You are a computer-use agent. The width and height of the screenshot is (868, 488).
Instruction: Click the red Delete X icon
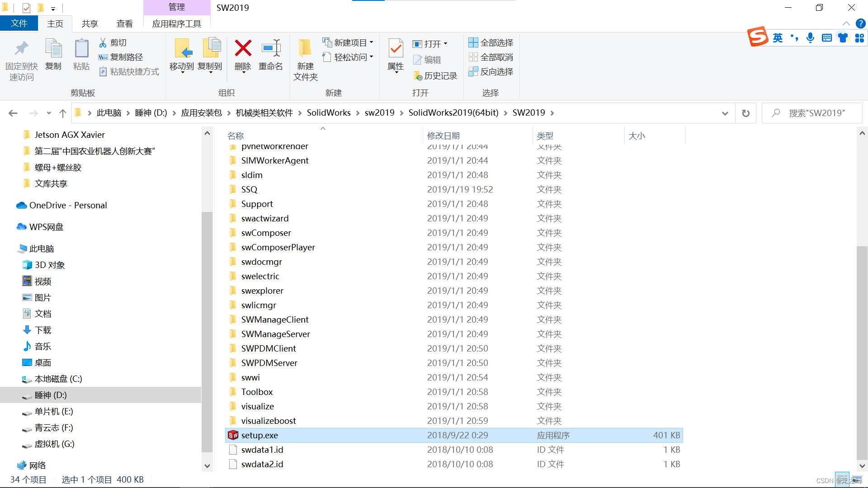[243, 48]
